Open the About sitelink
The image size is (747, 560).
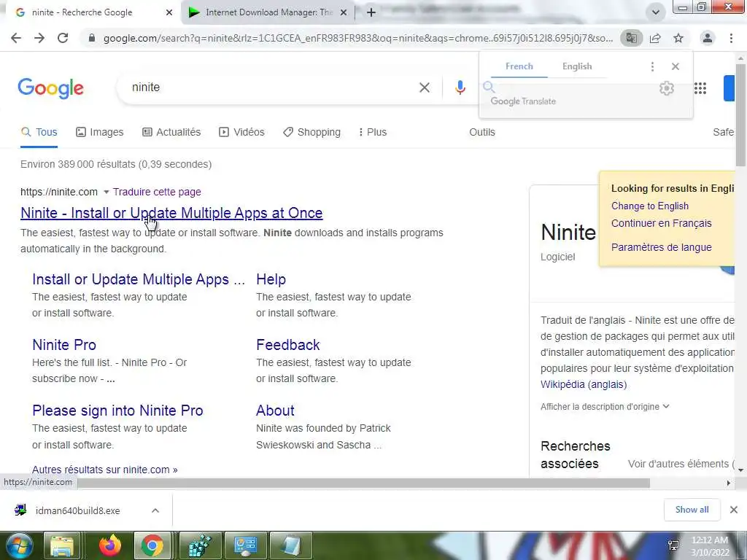(x=275, y=411)
